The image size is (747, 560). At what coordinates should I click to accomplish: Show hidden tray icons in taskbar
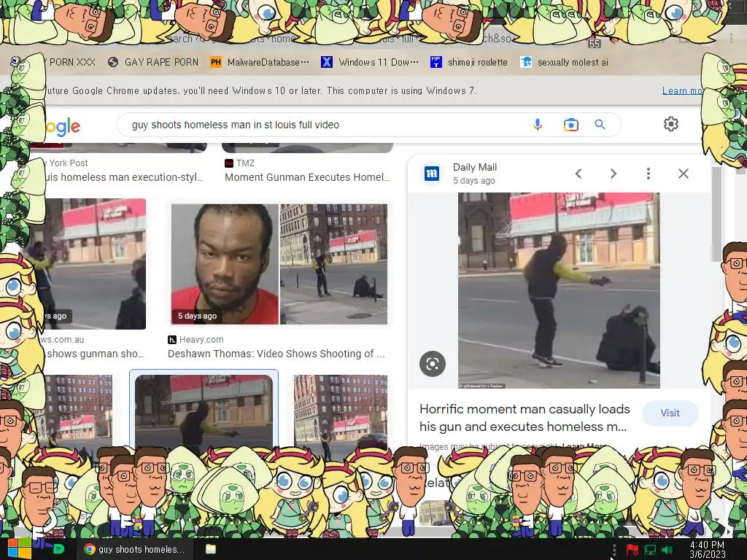pos(614,550)
